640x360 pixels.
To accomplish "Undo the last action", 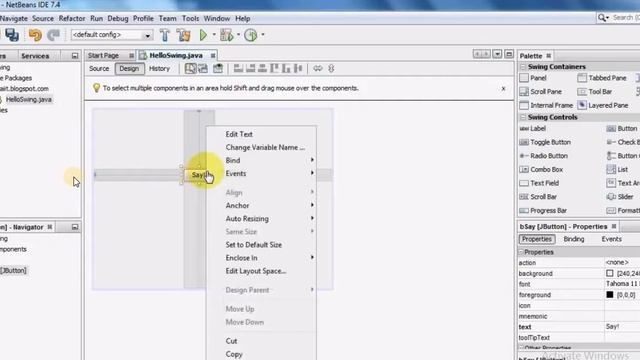I will coord(35,35).
